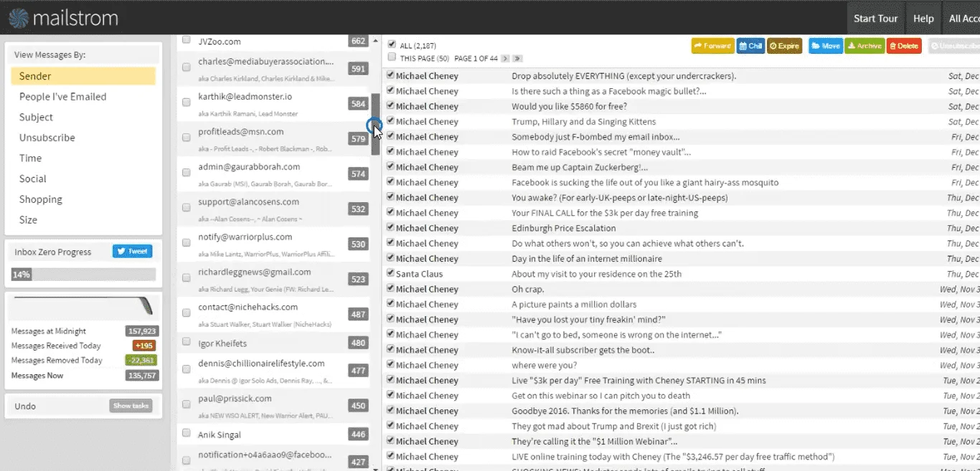Viewport: 980px width, 471px height.
Task: Click the red Delete button
Action: pos(903,46)
